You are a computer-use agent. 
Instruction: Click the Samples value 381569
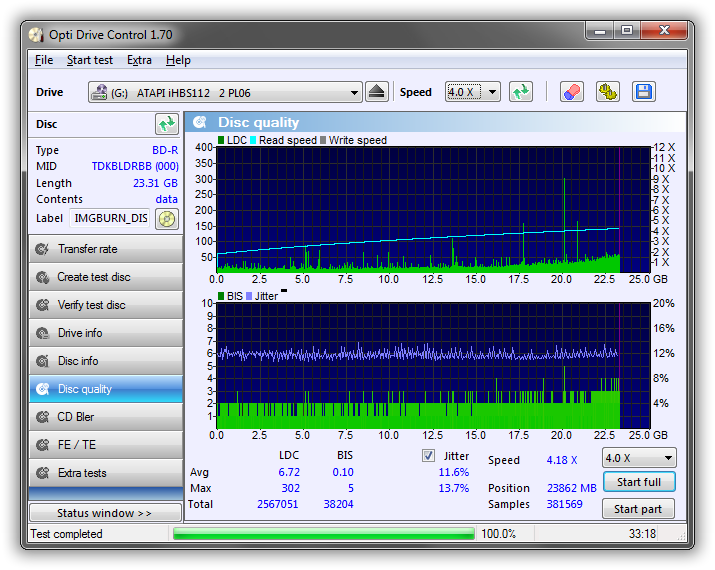click(x=565, y=504)
